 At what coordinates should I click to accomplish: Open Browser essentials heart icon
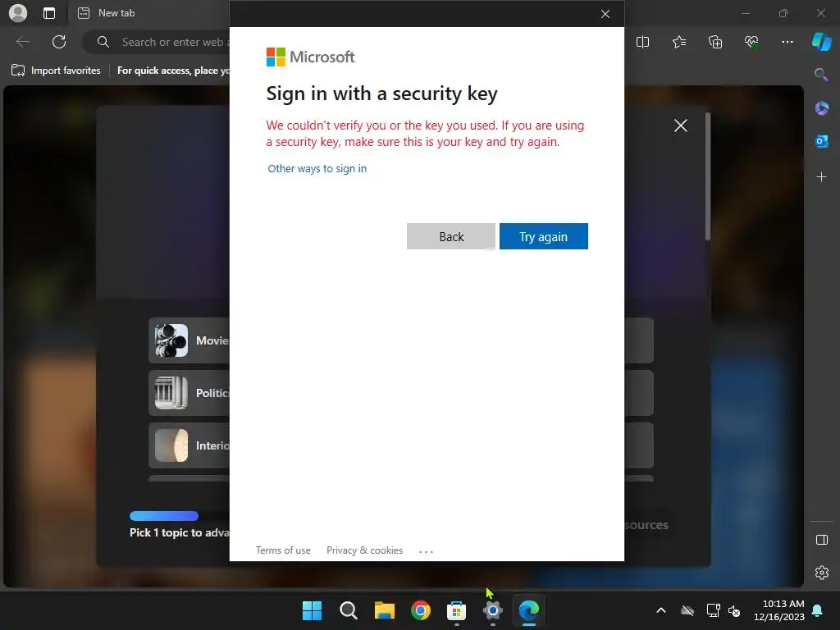[751, 42]
